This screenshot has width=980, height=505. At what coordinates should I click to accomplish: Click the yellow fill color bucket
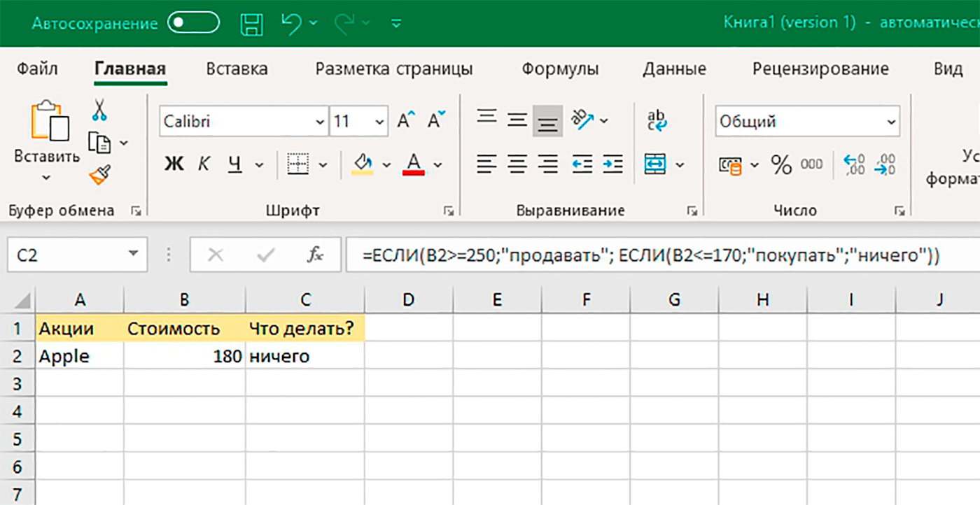(362, 164)
